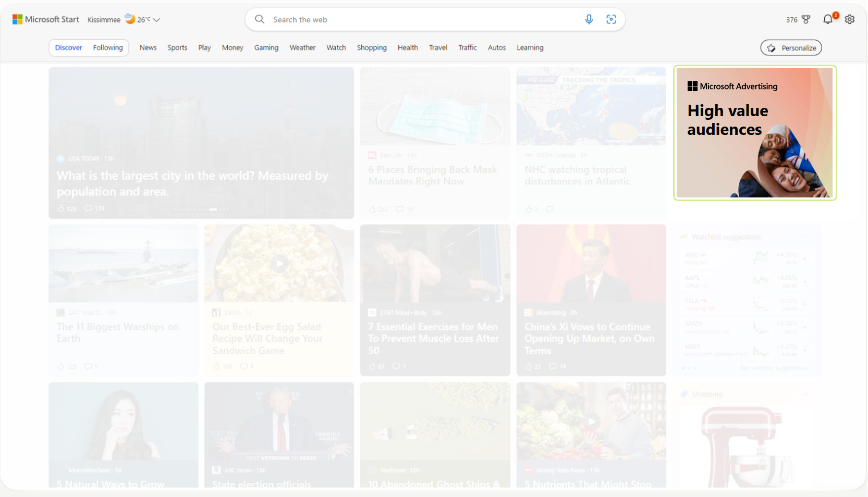The height and width of the screenshot is (497, 868).
Task: Go to the Gaming tab
Action: pos(266,47)
